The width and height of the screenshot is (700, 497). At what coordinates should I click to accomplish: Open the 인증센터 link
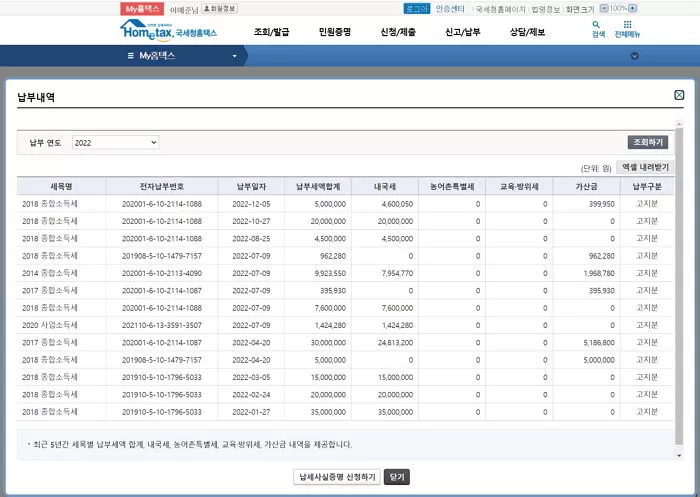pos(450,8)
